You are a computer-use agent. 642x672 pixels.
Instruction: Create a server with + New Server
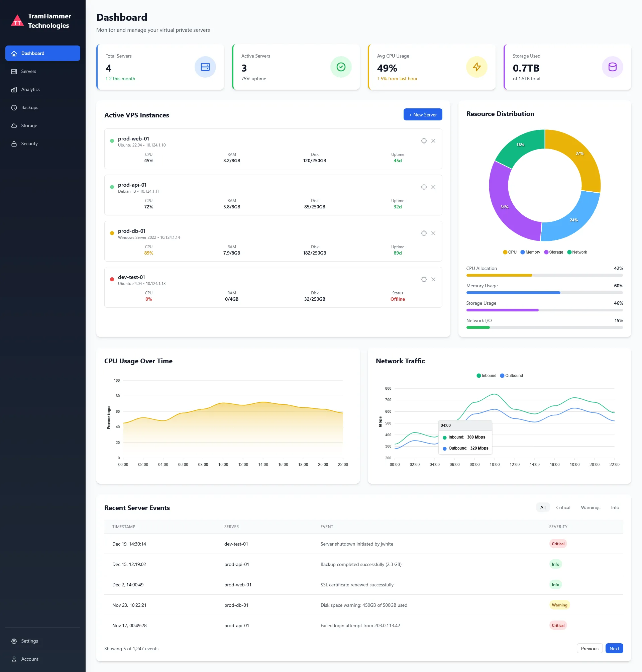[423, 115]
